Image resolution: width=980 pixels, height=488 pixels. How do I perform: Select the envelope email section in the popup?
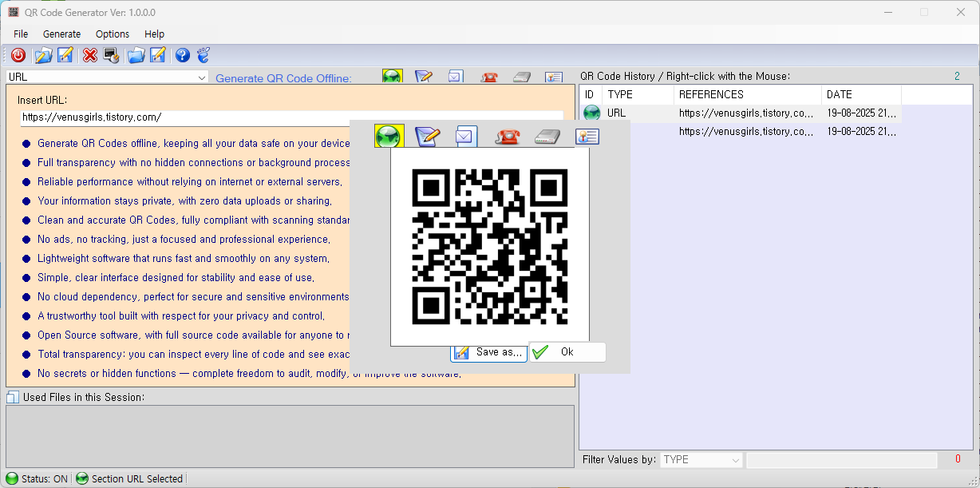coord(466,137)
